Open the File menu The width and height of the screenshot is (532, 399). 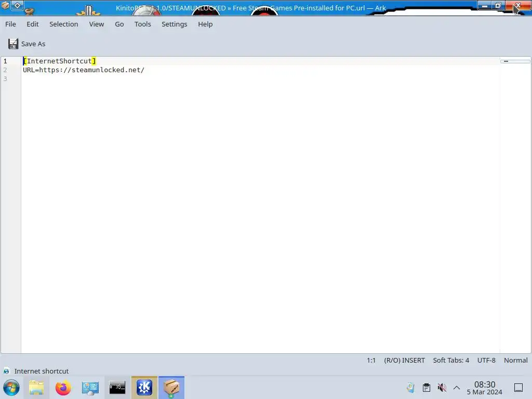tap(10, 24)
